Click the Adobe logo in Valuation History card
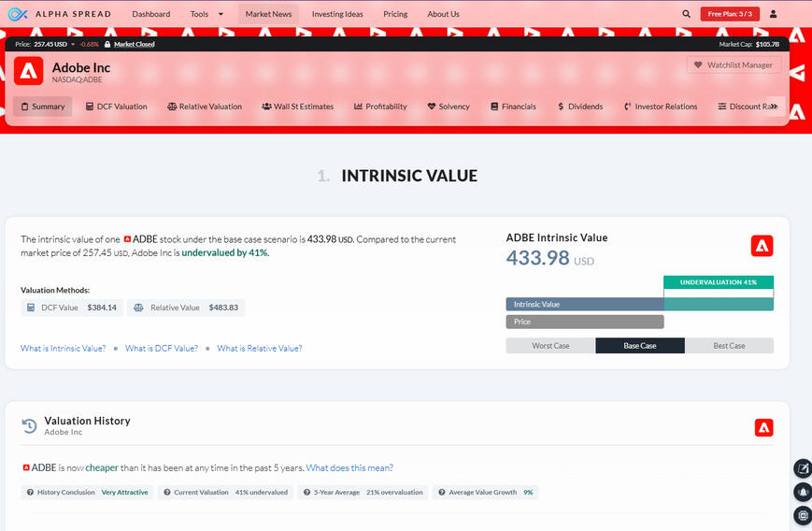Image resolution: width=812 pixels, height=531 pixels. coord(763,428)
